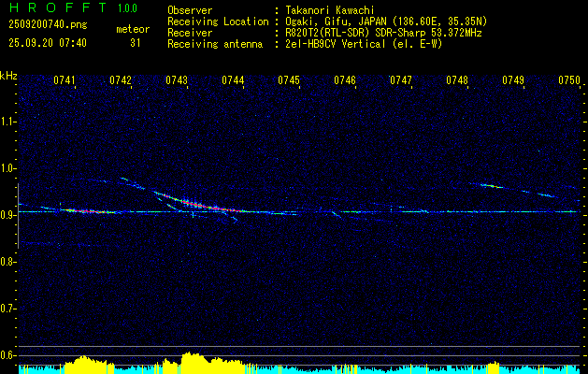Click the 0745 time marker
This screenshot has width=588, height=374.
coord(289,81)
